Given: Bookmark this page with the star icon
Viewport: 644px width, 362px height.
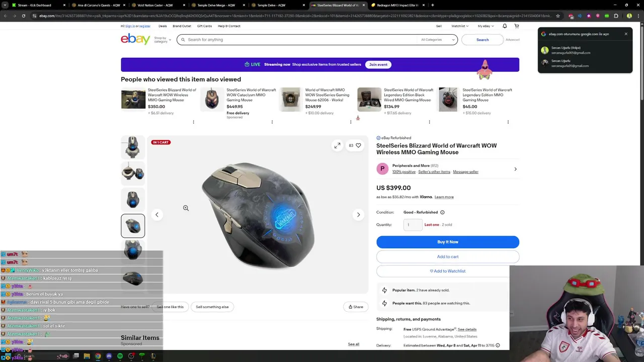Looking at the screenshot, I should coord(557,16).
